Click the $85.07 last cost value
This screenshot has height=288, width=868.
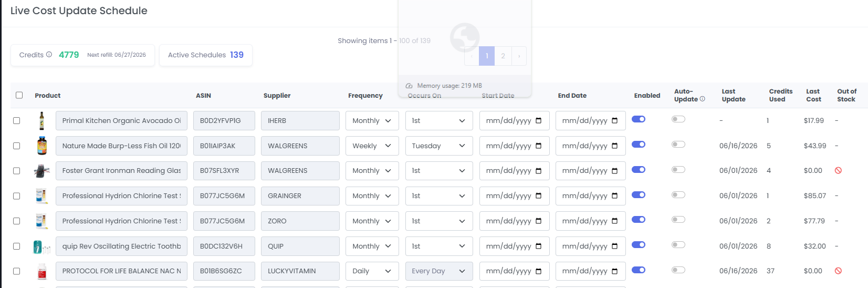click(x=814, y=196)
